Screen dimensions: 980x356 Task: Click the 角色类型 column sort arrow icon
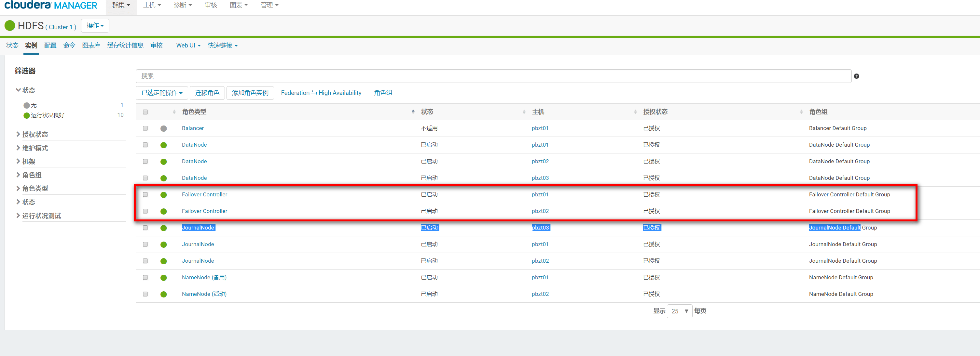(x=413, y=112)
